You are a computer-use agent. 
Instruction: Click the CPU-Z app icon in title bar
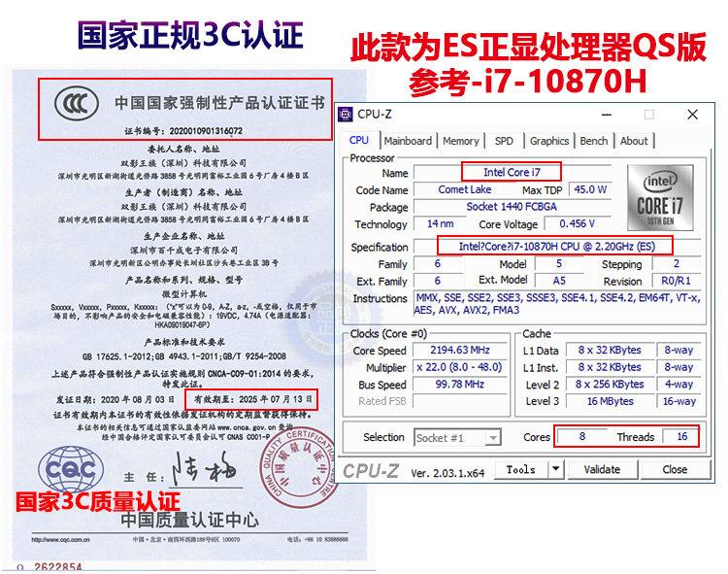tap(345, 115)
